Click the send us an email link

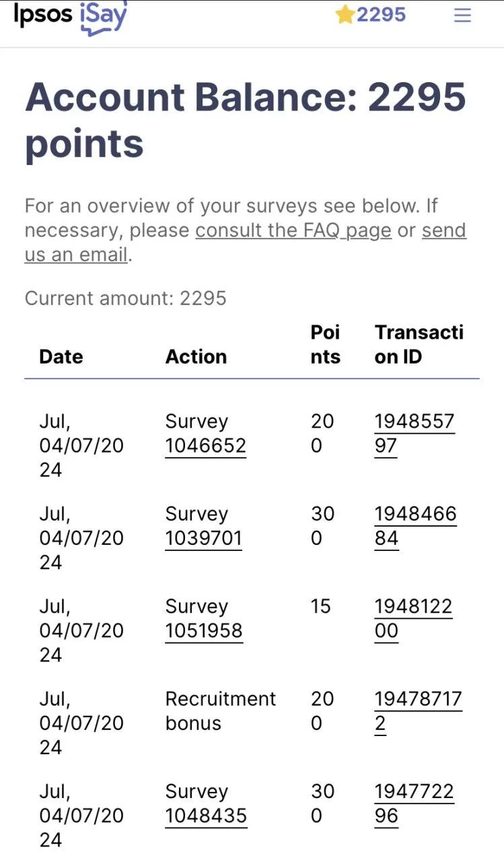246,242
